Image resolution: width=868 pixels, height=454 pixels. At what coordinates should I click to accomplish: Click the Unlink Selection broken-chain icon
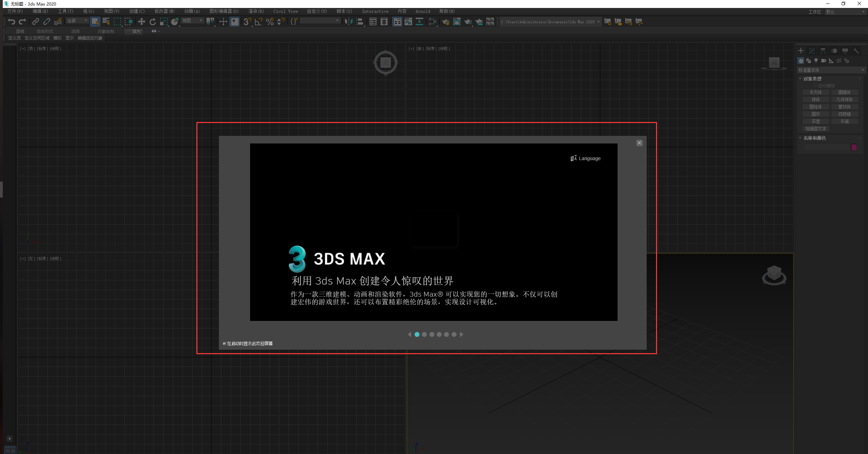[47, 21]
